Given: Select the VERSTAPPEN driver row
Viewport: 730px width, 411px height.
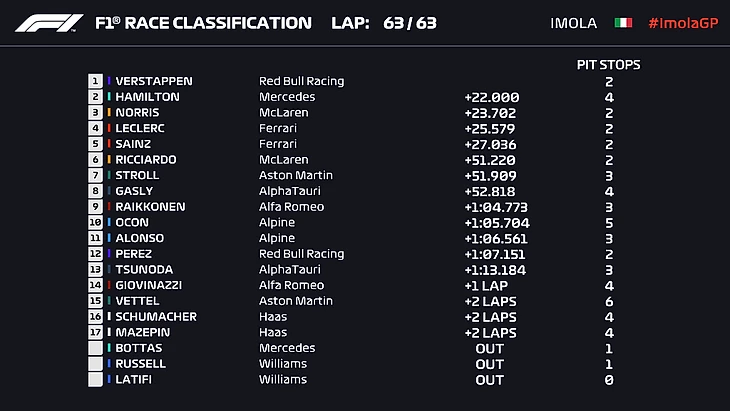Looking at the screenshot, I should [x=154, y=81].
